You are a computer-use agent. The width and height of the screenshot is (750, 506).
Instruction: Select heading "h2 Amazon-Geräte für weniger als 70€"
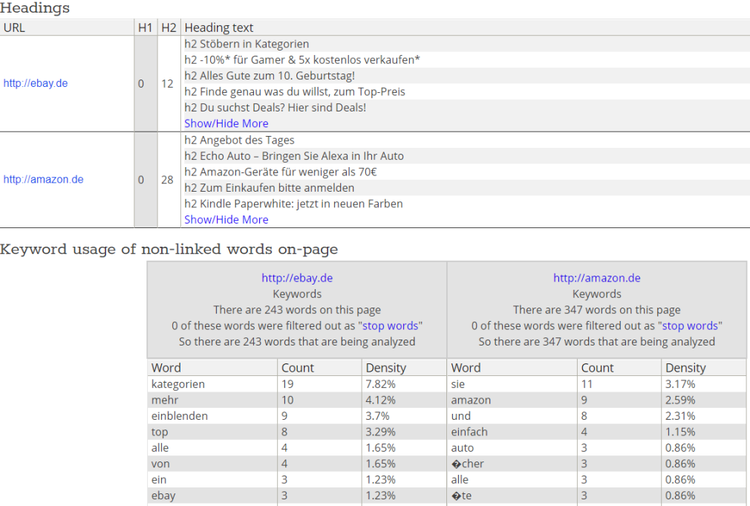click(x=281, y=172)
